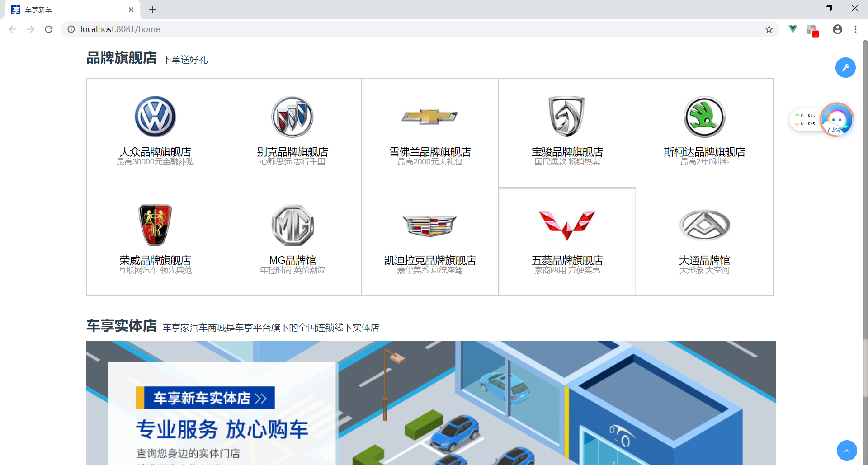Click 豪华美系 总统座驾 subtitle
868x465 pixels.
pos(429,270)
